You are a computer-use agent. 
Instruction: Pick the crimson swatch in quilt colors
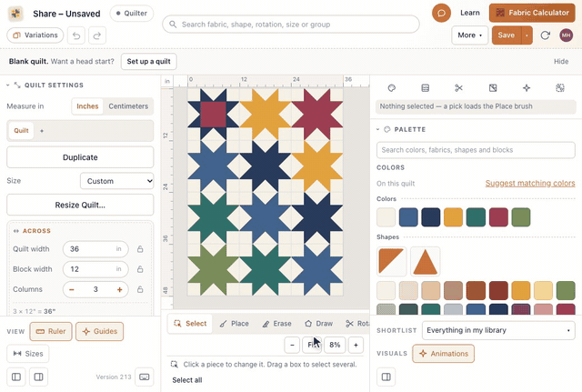(x=498, y=217)
